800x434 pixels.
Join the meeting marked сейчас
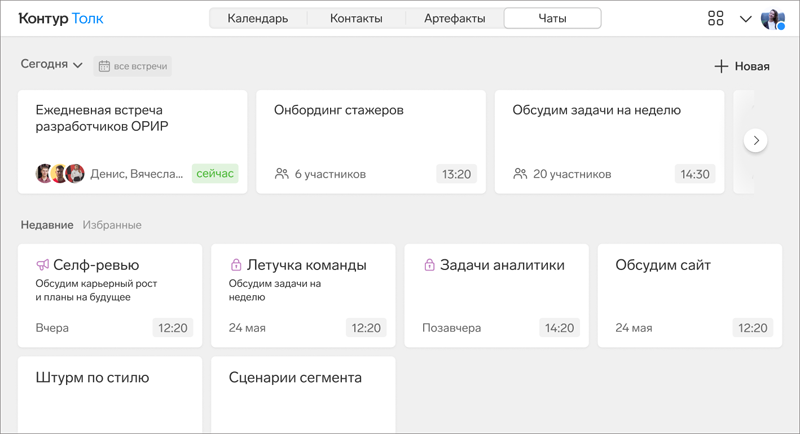215,174
